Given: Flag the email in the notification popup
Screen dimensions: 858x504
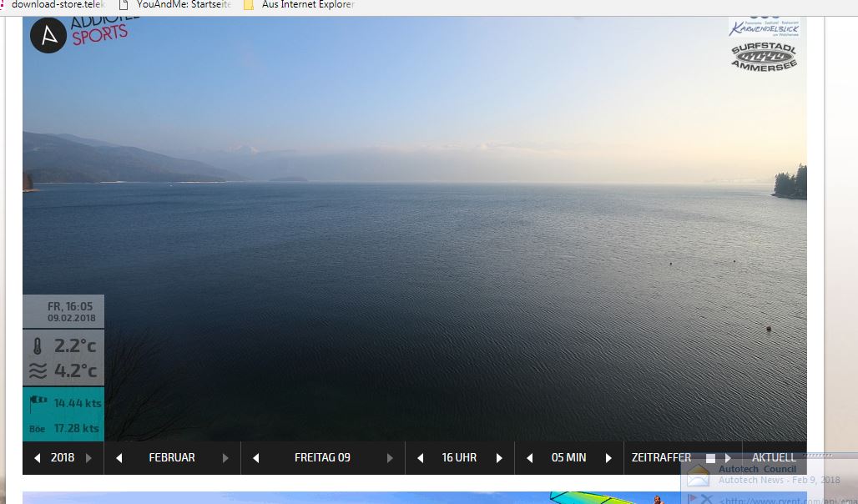Looking at the screenshot, I should click(x=691, y=498).
